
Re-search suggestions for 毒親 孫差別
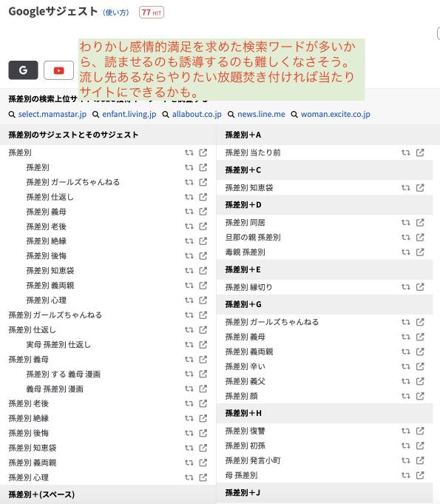pos(406,252)
